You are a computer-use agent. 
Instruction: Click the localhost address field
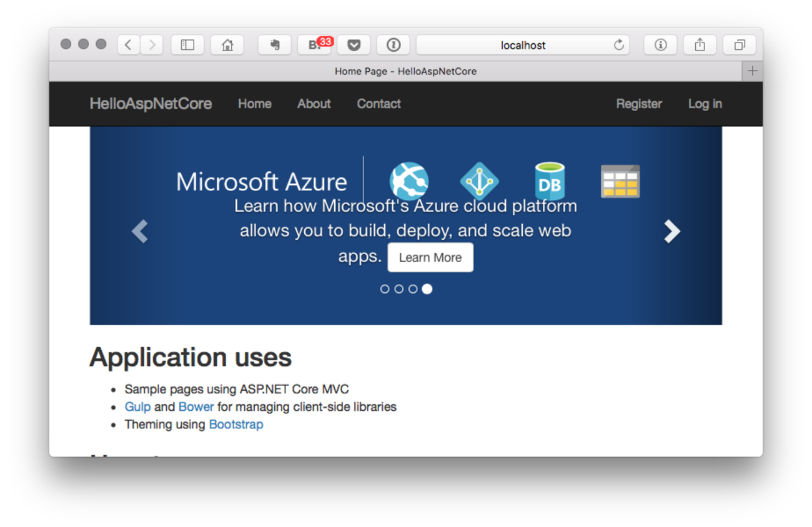coord(523,45)
